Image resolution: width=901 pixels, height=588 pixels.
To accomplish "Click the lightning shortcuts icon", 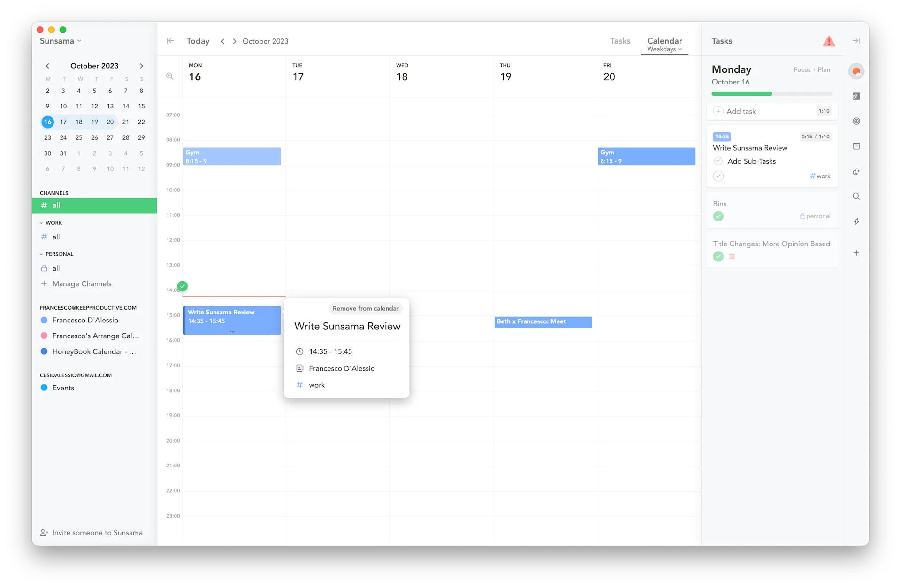I will 856,221.
